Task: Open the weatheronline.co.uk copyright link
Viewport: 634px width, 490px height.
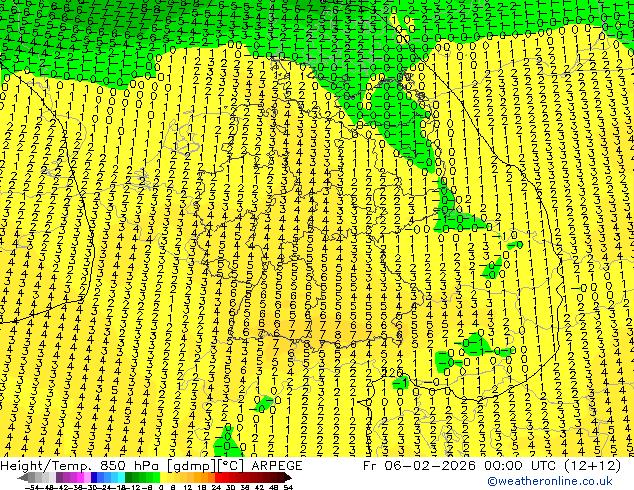Action: click(x=550, y=481)
